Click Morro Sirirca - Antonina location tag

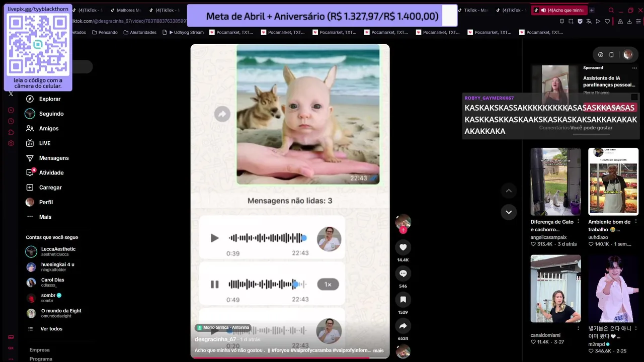pos(222,327)
